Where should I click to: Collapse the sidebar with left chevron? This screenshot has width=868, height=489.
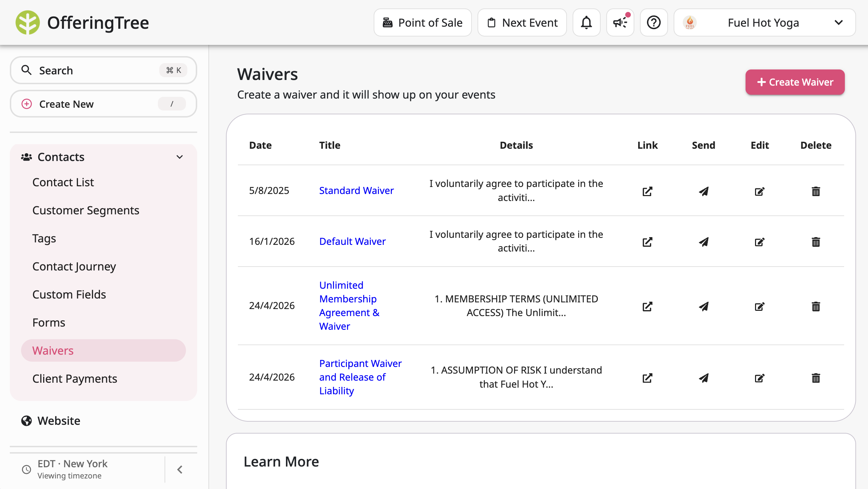180,469
